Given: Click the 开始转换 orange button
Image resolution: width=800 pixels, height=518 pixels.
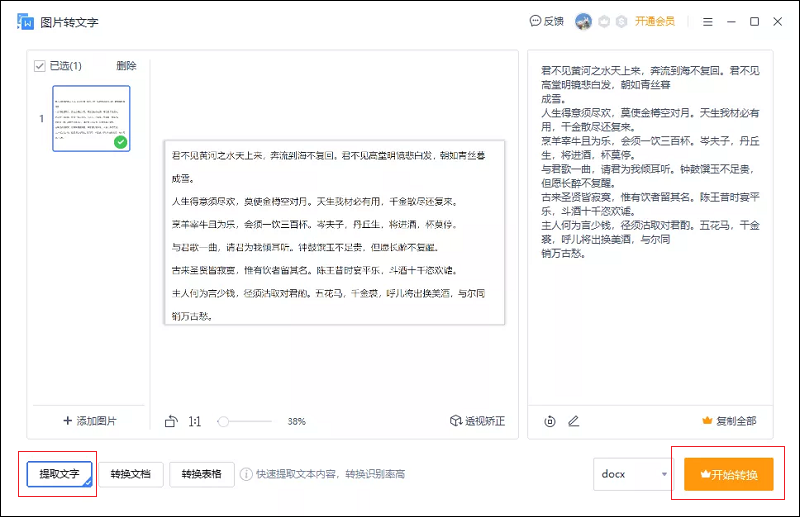Looking at the screenshot, I should [729, 475].
